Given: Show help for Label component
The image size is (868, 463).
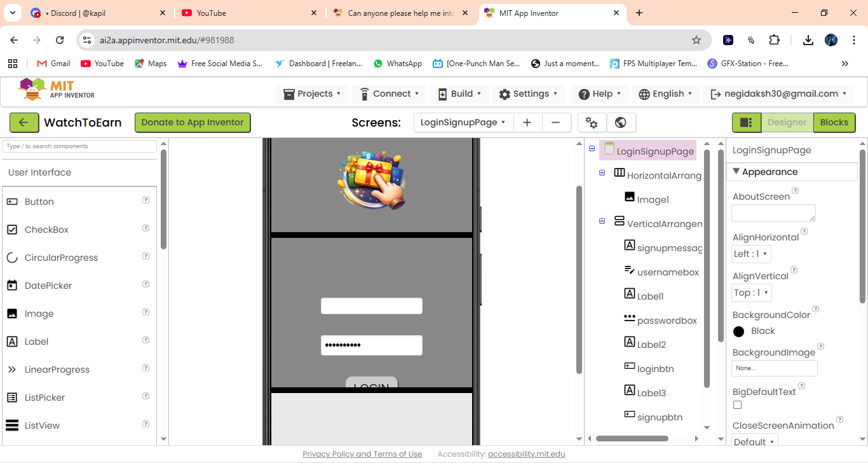Looking at the screenshot, I should coord(146,340).
